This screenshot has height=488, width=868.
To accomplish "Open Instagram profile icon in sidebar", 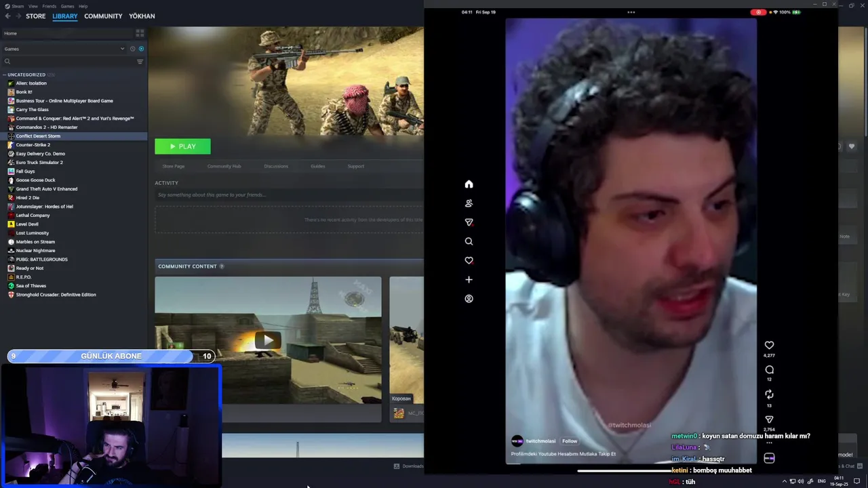I will 469,298.
